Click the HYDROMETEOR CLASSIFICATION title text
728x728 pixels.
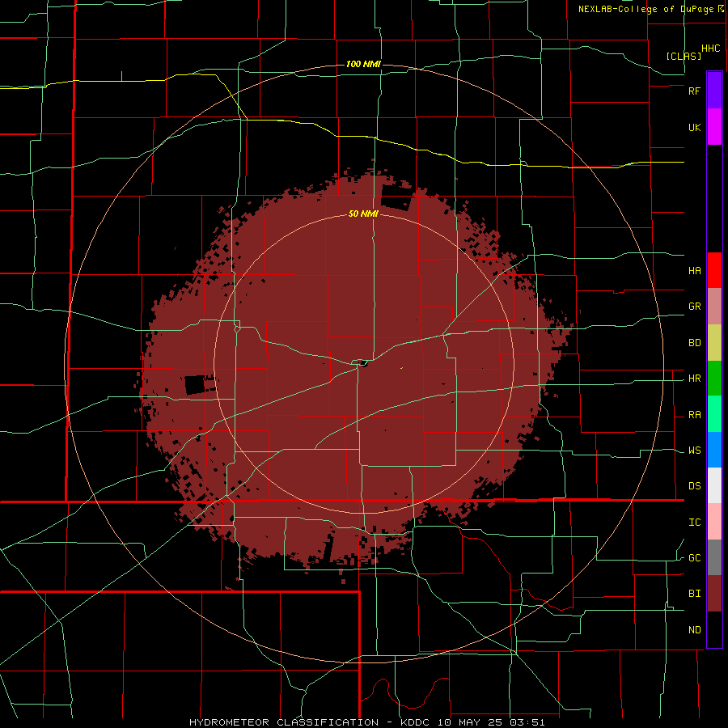(x=284, y=722)
